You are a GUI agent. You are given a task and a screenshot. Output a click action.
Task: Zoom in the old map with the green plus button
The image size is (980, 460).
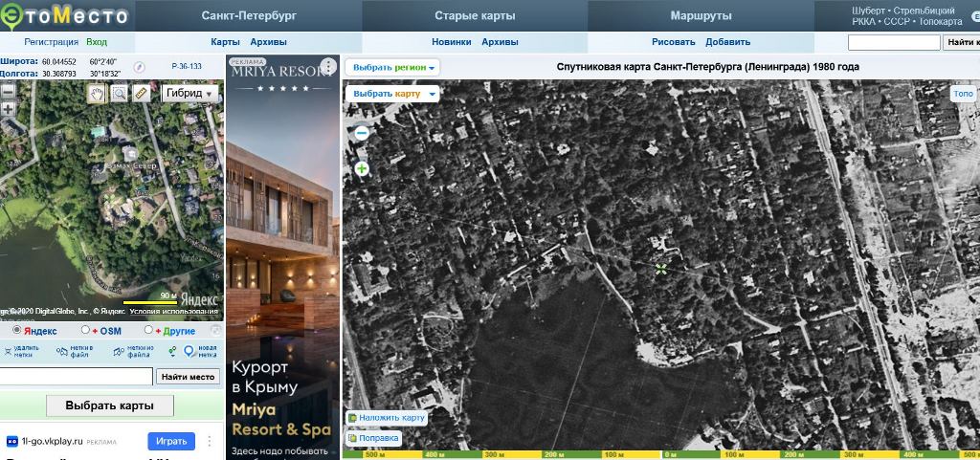point(362,168)
